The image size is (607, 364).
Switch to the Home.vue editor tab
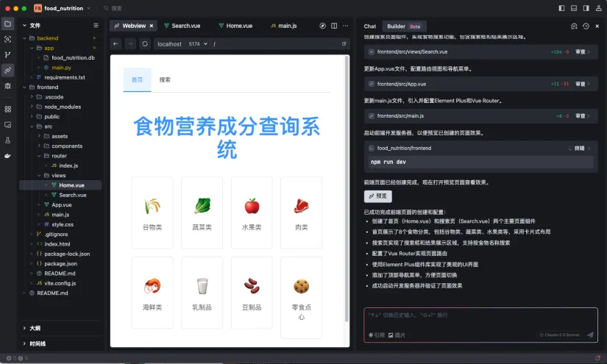click(x=235, y=26)
